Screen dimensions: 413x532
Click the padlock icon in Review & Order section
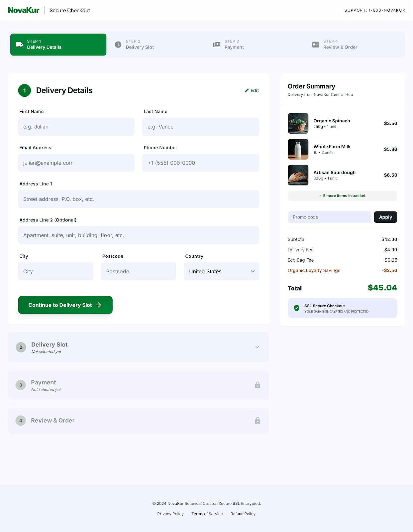(x=258, y=421)
